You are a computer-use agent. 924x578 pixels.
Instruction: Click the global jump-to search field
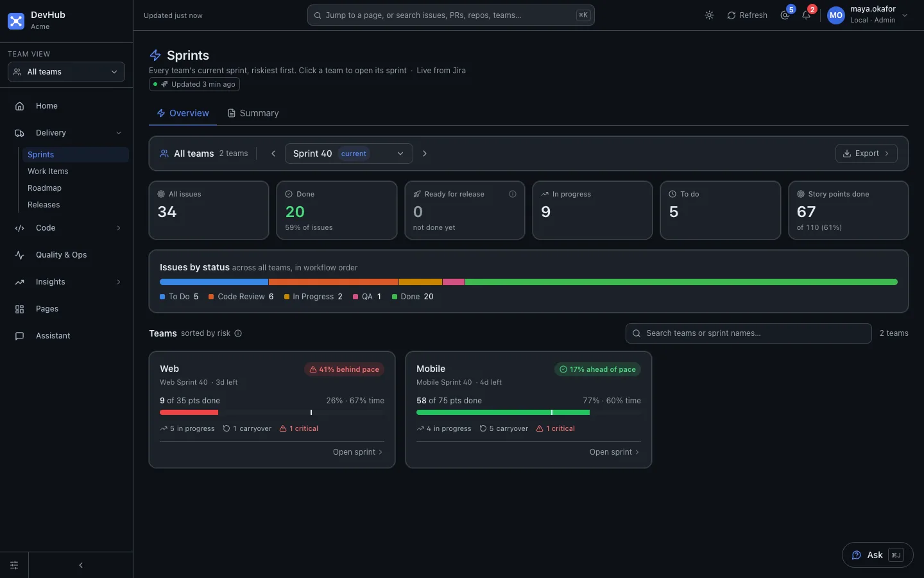(x=451, y=15)
